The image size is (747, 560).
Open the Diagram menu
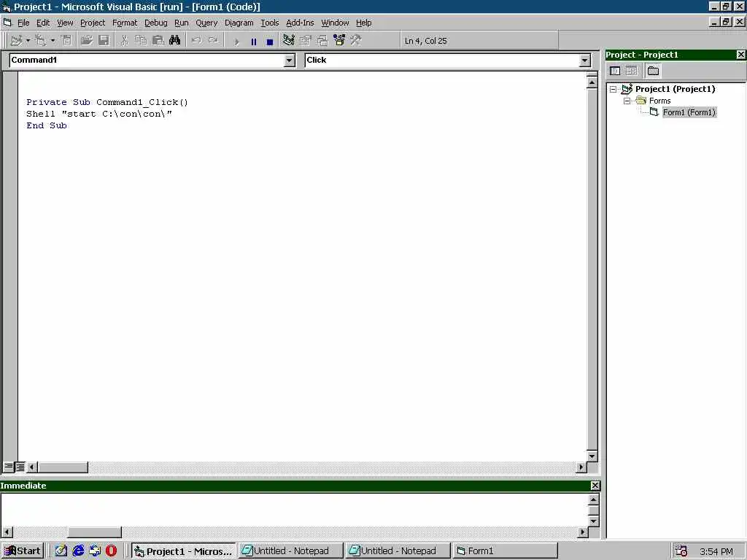click(x=239, y=23)
